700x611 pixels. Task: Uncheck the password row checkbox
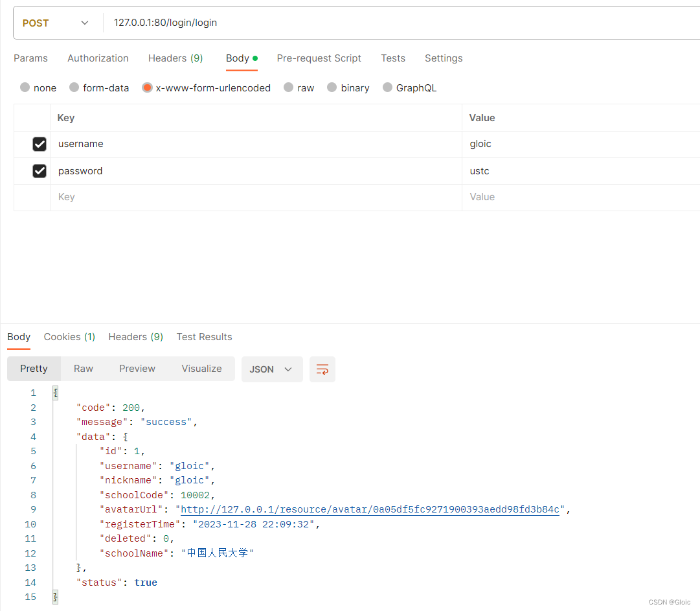40,170
